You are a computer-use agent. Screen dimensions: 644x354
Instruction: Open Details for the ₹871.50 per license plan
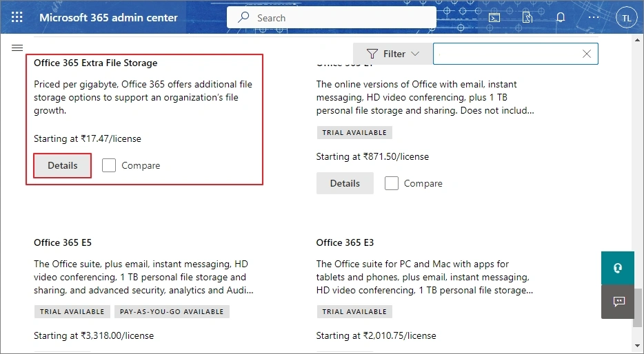point(345,183)
